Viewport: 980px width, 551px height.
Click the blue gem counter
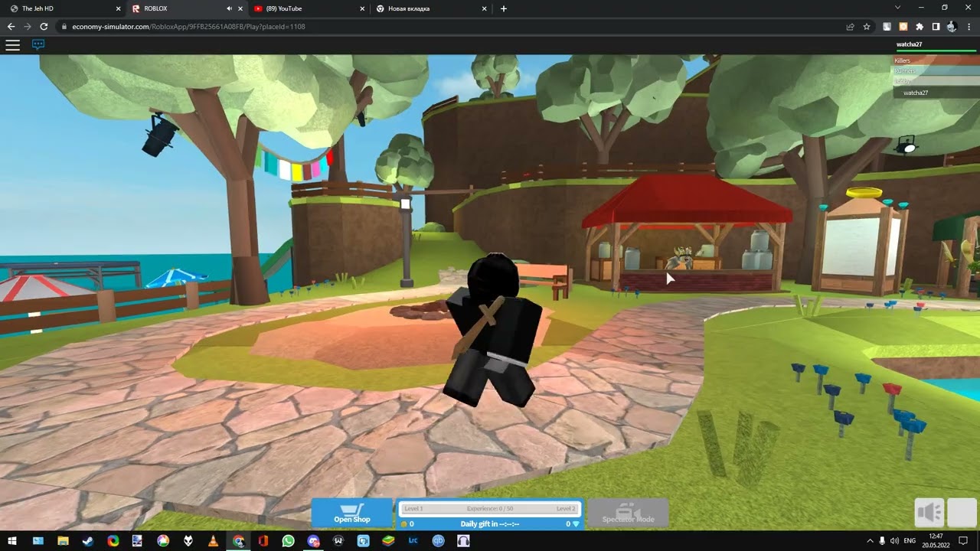coord(573,524)
